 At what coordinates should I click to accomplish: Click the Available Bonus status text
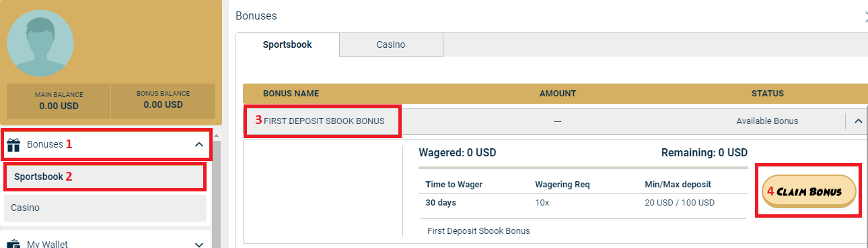coord(767,121)
